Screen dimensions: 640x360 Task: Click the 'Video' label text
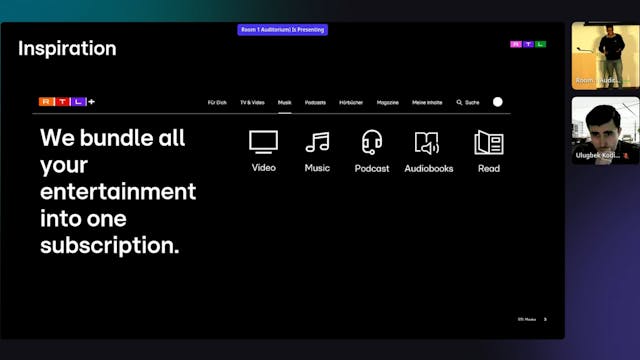point(264,168)
